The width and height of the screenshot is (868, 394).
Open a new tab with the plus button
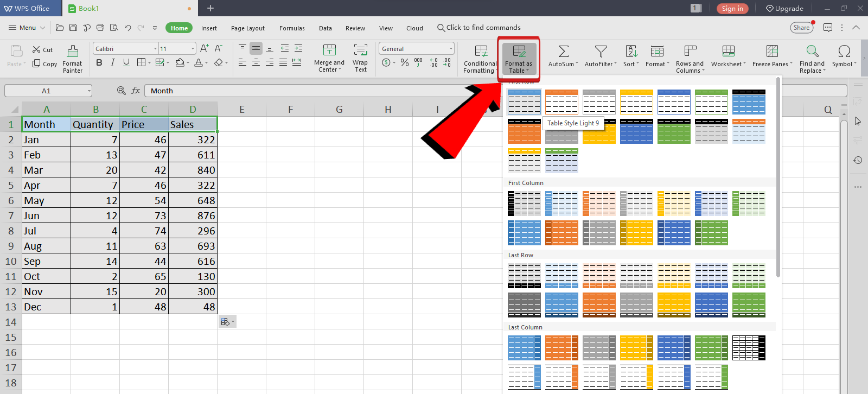(210, 8)
